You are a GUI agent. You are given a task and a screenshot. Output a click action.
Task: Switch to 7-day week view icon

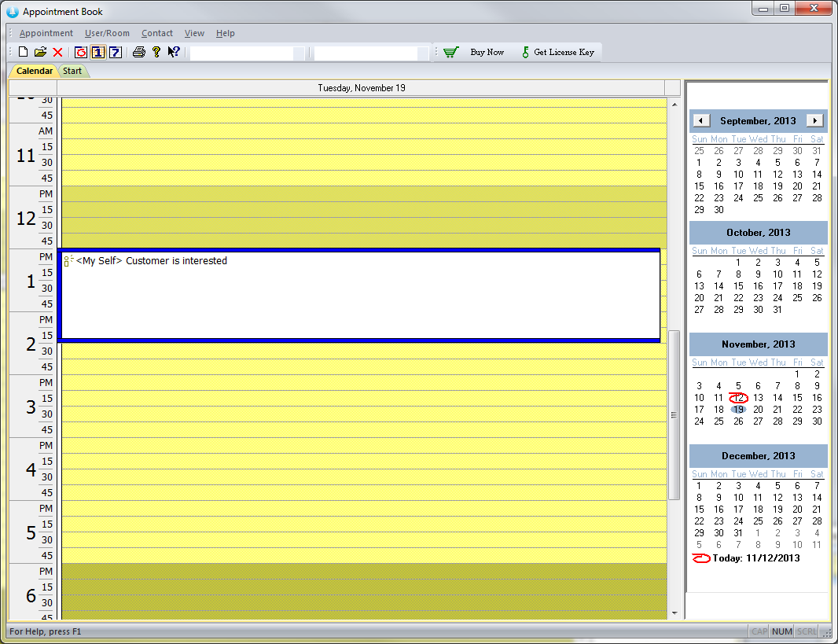pos(115,53)
